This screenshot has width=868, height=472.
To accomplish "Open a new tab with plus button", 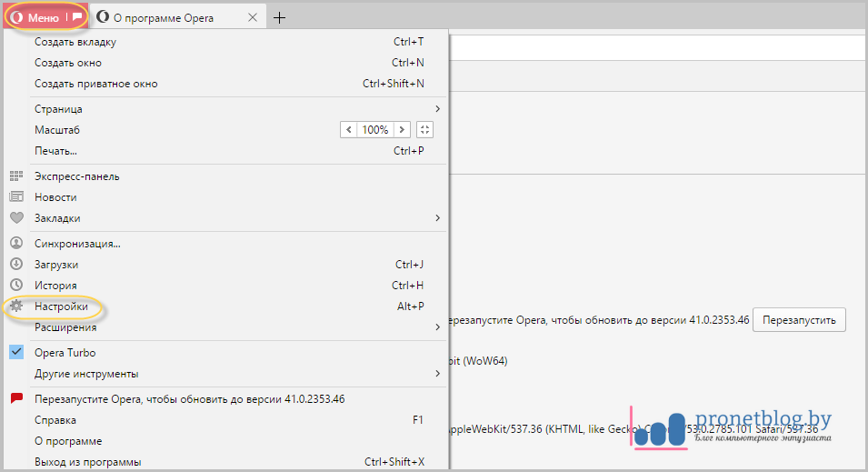I will (x=280, y=17).
